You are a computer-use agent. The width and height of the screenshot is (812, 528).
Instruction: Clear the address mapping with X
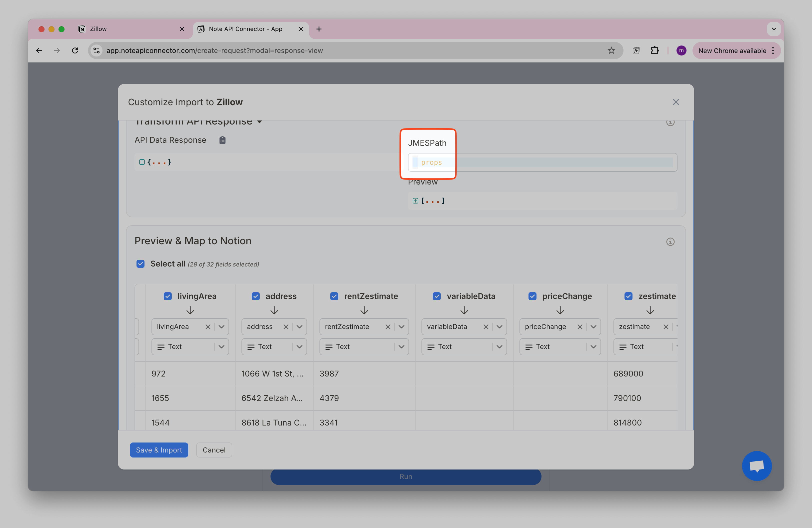[x=285, y=327]
